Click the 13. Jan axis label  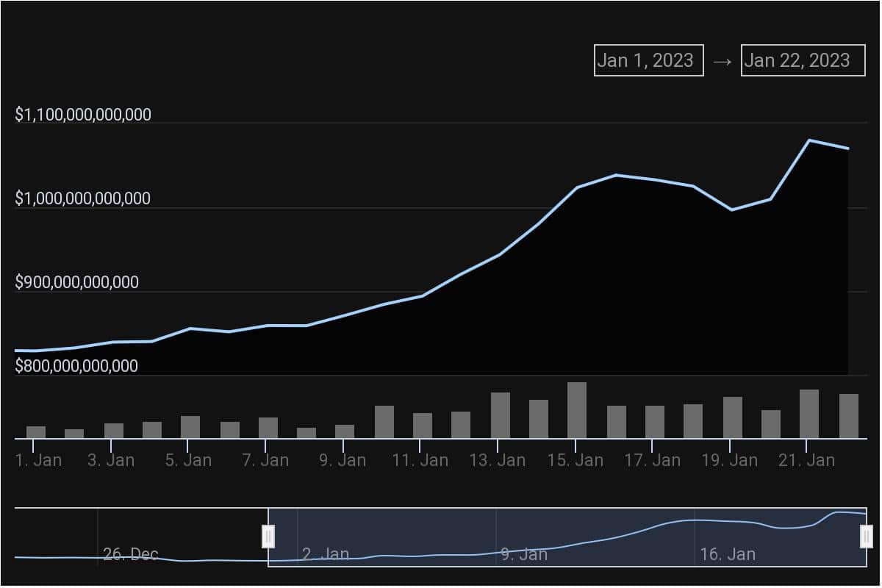(498, 461)
